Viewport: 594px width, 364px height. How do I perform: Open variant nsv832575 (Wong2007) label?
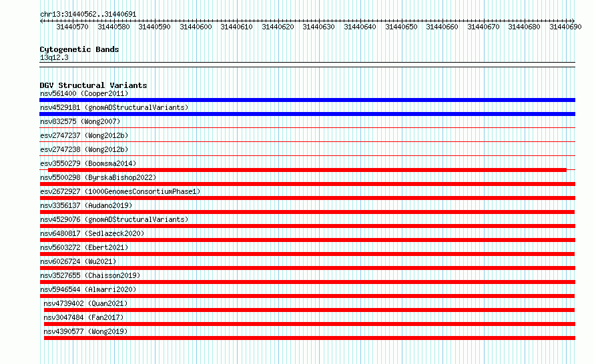tap(80, 121)
